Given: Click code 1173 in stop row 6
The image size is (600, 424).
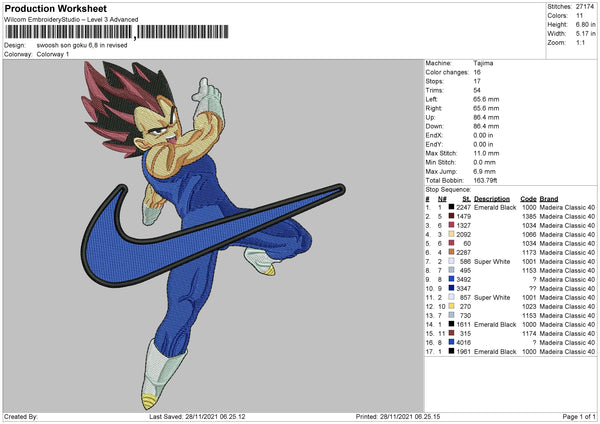Looking at the screenshot, I should [x=529, y=252].
